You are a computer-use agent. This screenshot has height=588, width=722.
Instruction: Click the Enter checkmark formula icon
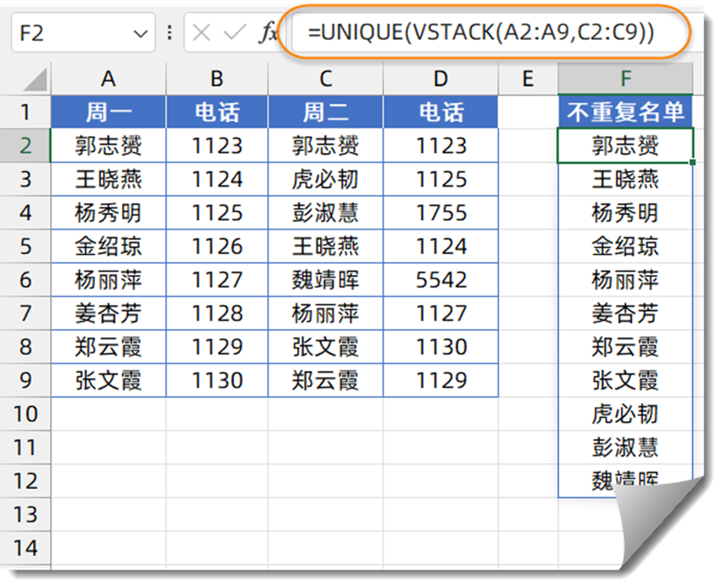coord(235,34)
